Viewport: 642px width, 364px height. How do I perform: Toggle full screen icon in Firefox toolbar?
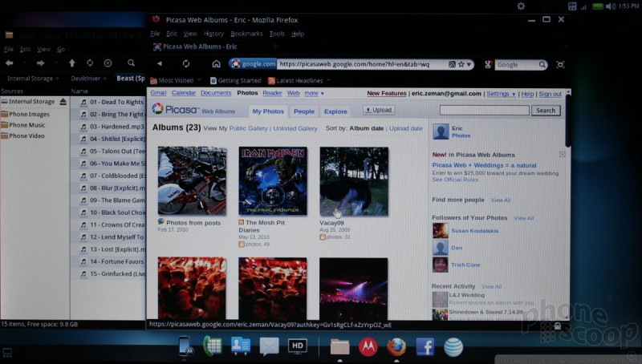tap(560, 65)
